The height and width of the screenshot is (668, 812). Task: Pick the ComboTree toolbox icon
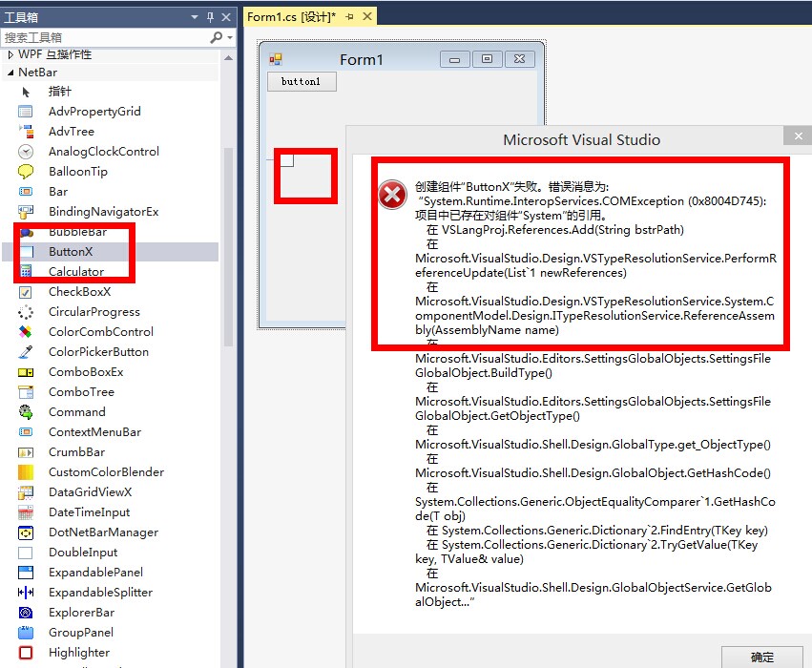[x=26, y=392]
